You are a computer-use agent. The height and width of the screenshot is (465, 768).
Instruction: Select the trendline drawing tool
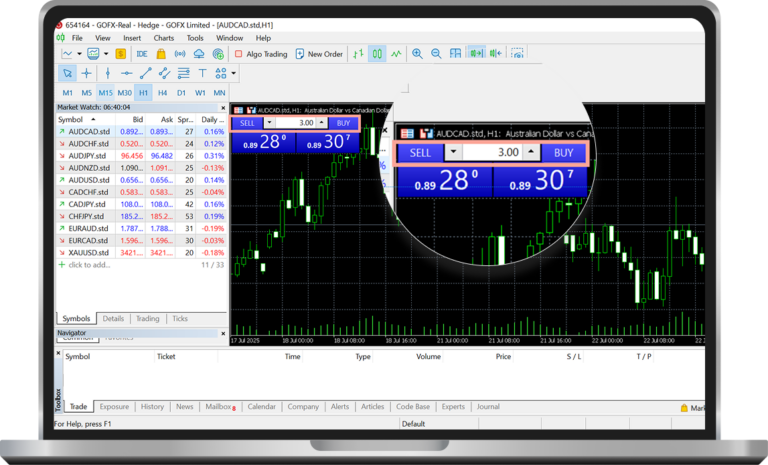pyautogui.click(x=145, y=73)
